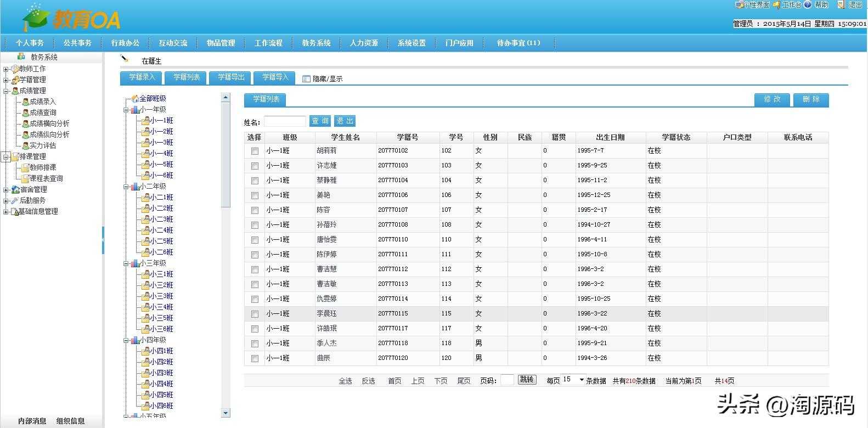Click the 实力评估 person icon
Screen dimensions: 868x428
point(25,145)
